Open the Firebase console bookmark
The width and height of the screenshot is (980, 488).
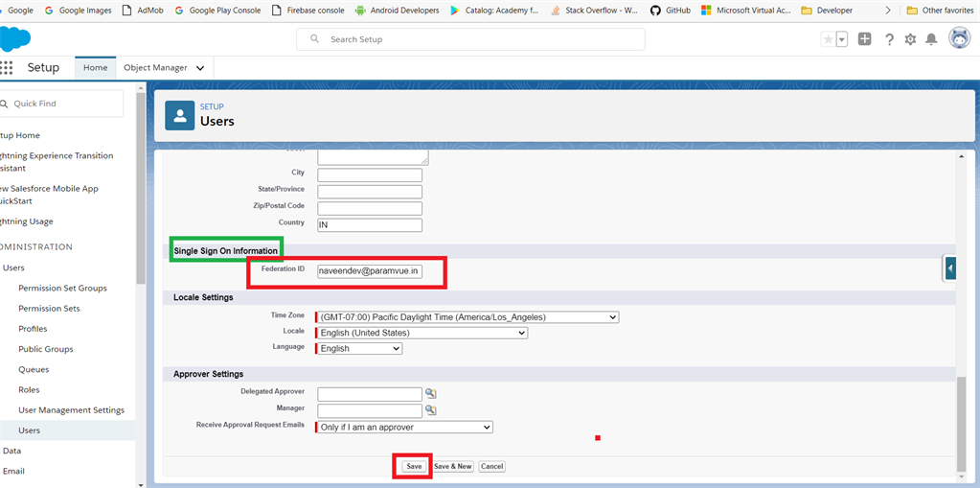pyautogui.click(x=308, y=11)
